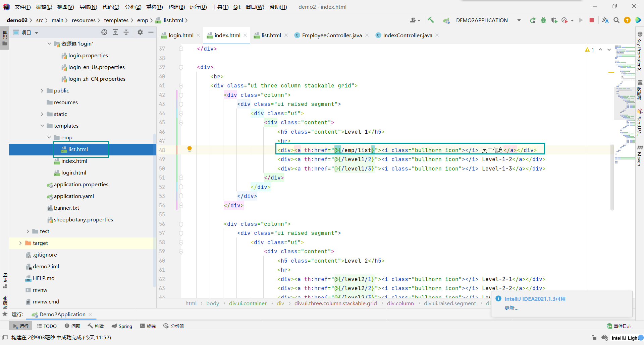Collapse the 资源包 'login' node
The height and width of the screenshot is (345, 644).
49,44
